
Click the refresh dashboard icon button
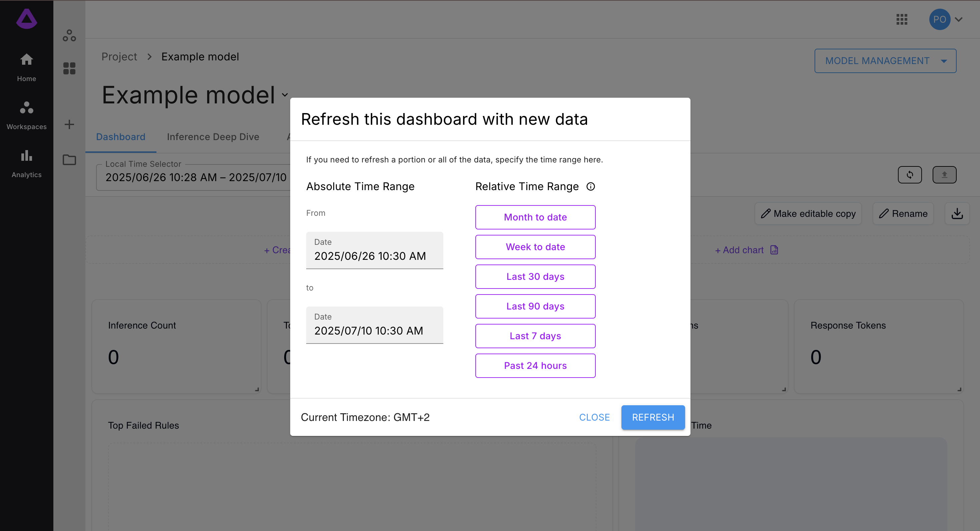click(910, 174)
